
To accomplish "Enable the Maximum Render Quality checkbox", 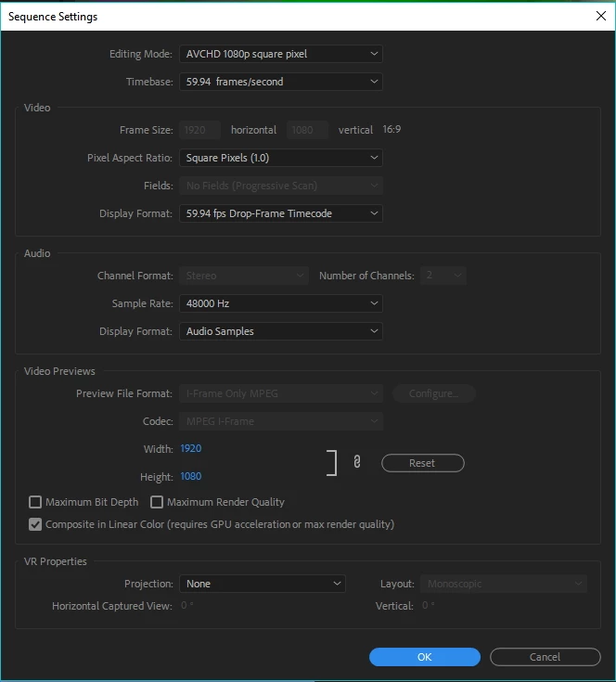I will (157, 502).
